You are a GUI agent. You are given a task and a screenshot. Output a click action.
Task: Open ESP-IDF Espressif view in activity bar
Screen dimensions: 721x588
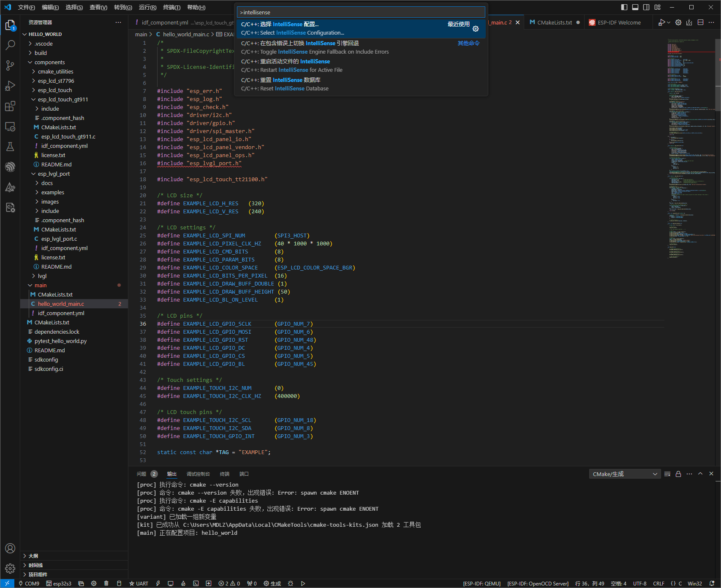10,167
